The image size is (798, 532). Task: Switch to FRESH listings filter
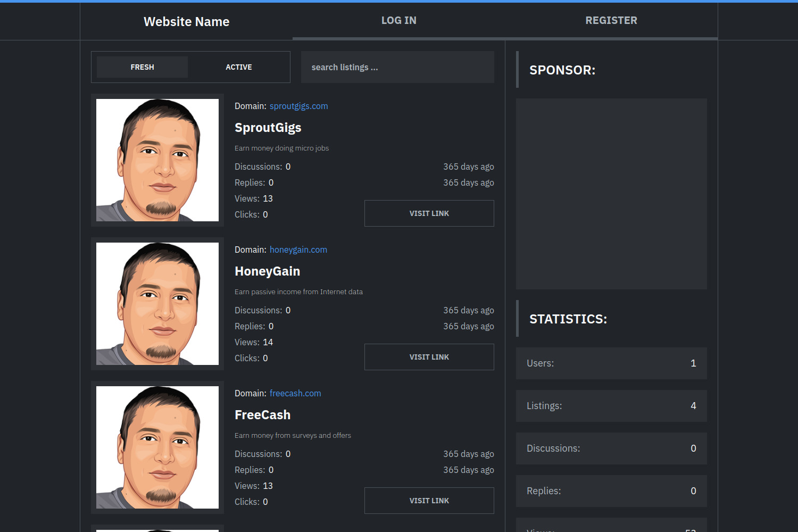142,67
